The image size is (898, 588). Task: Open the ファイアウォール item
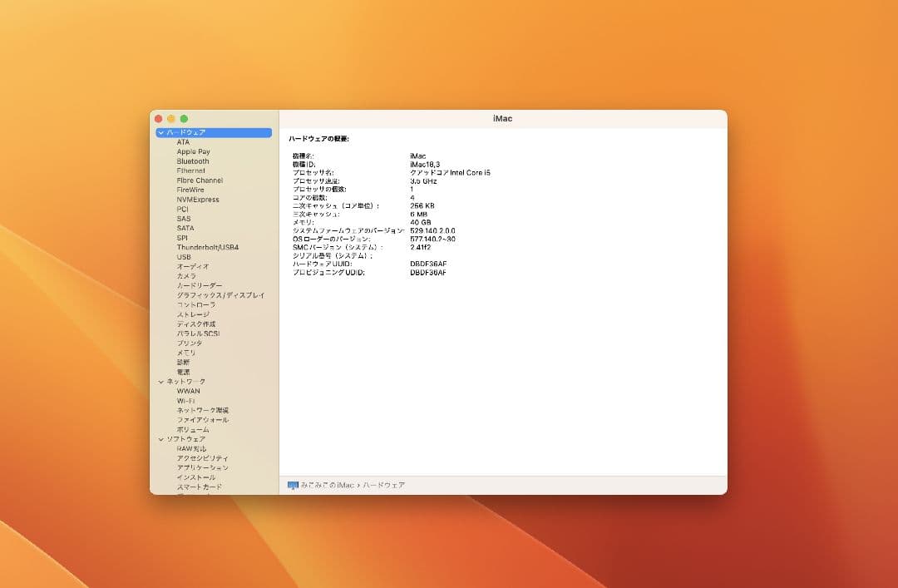(202, 420)
